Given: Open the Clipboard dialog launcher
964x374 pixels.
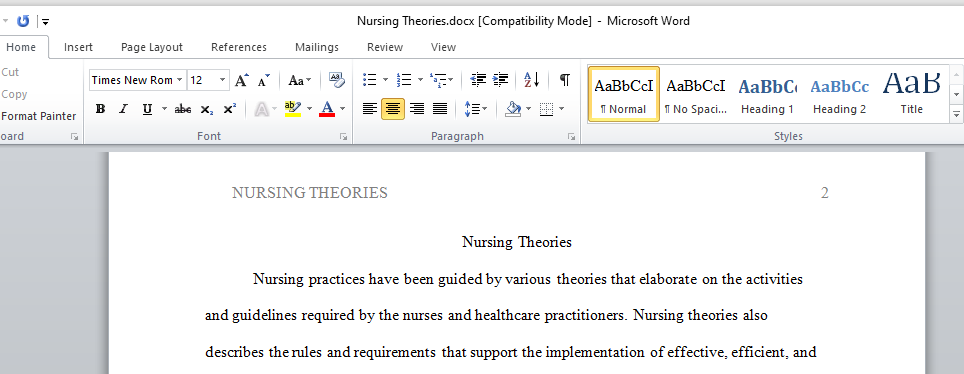Looking at the screenshot, I should 75,137.
